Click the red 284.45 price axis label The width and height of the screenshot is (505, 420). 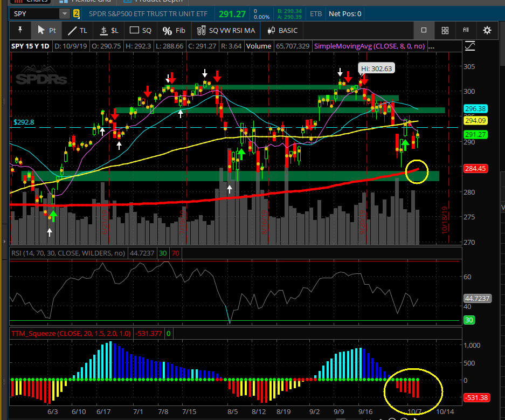pos(474,168)
